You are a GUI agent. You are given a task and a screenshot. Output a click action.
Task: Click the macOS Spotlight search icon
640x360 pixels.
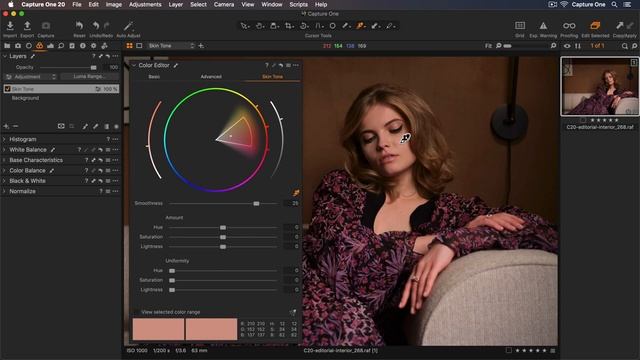tap(614, 4)
